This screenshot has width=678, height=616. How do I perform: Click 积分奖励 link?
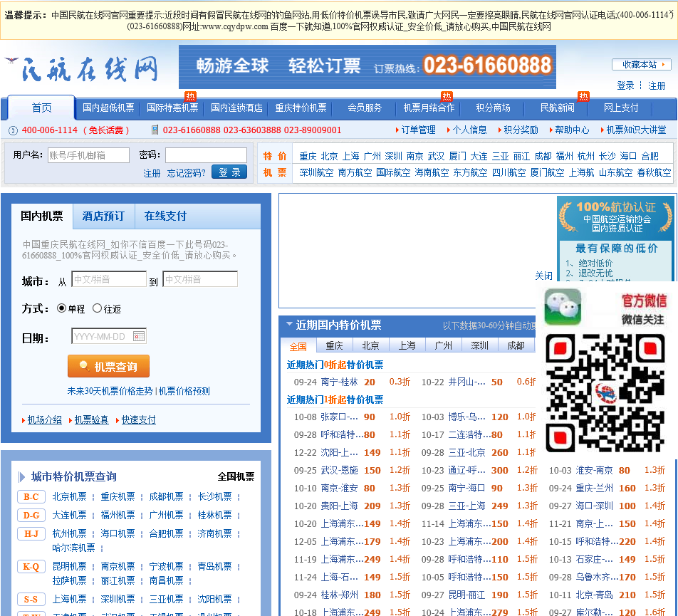pos(521,130)
